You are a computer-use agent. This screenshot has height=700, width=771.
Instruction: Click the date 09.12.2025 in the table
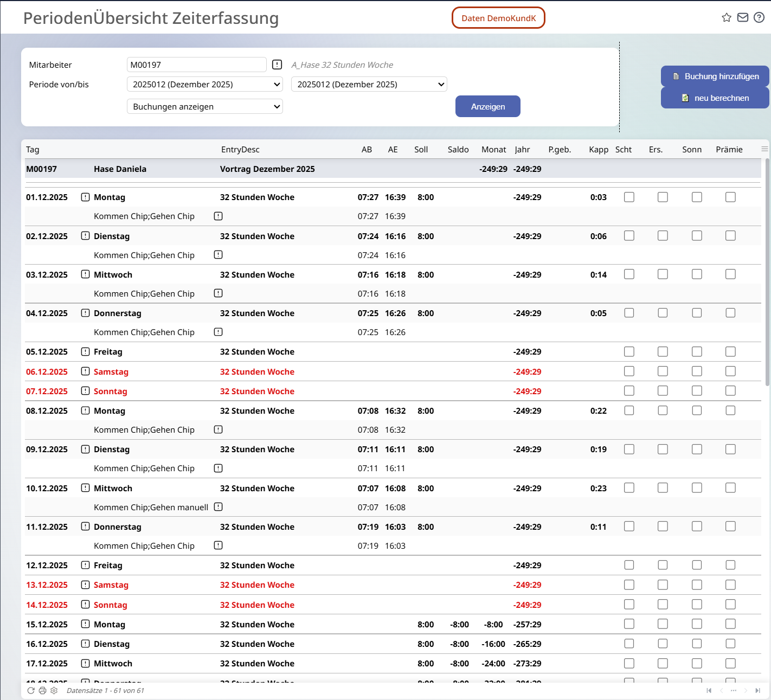point(47,449)
